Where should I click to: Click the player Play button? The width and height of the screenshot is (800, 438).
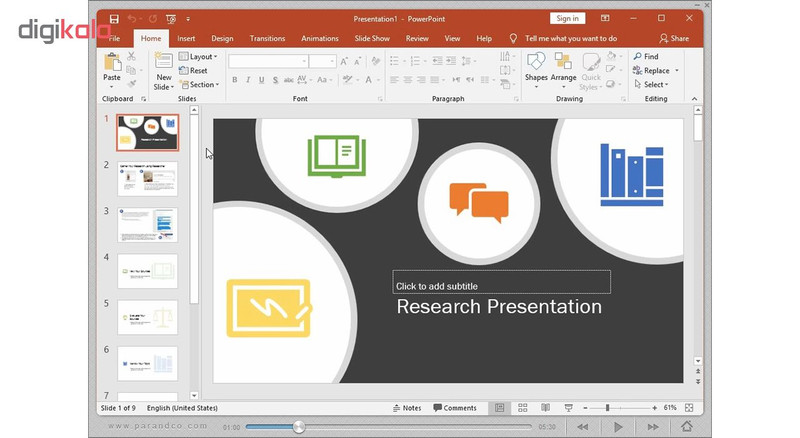coord(618,427)
